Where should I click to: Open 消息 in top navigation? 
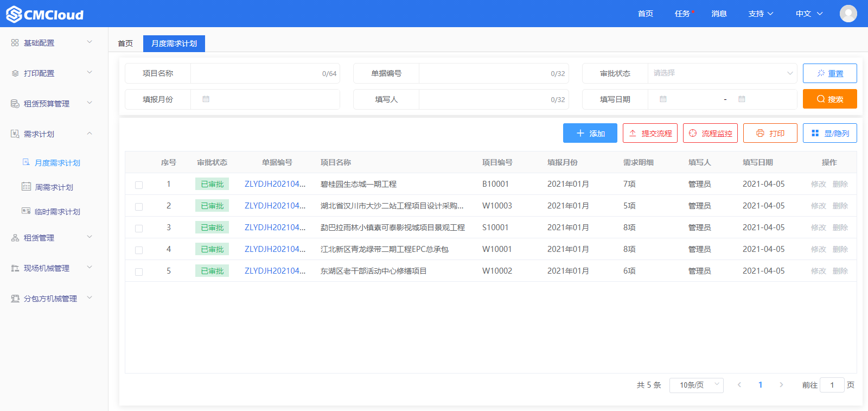coord(719,14)
